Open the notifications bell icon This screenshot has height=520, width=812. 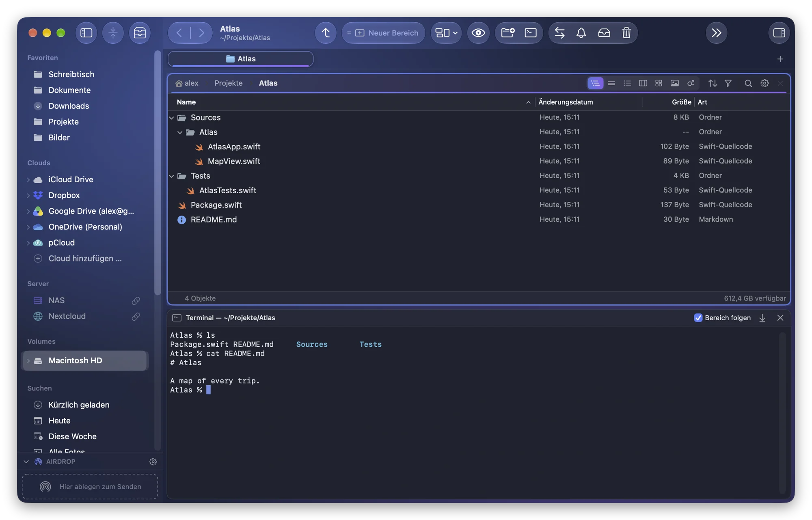(x=581, y=33)
